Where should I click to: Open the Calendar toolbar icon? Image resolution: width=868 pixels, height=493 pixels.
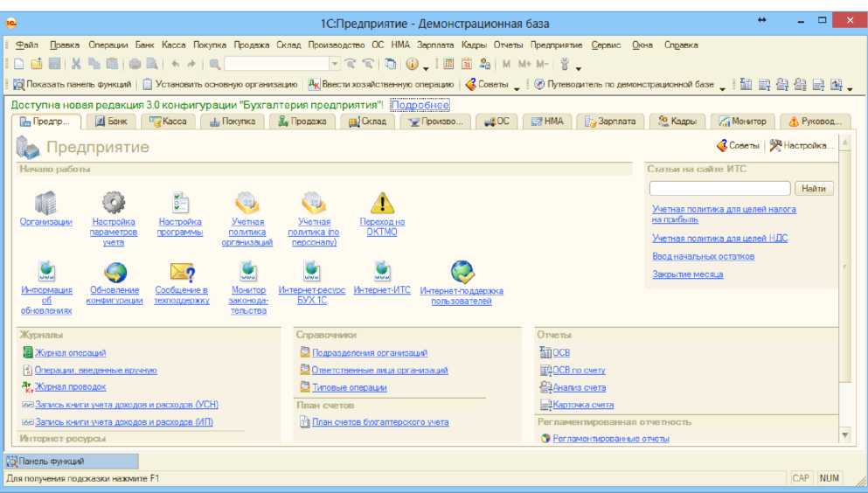[x=467, y=64]
